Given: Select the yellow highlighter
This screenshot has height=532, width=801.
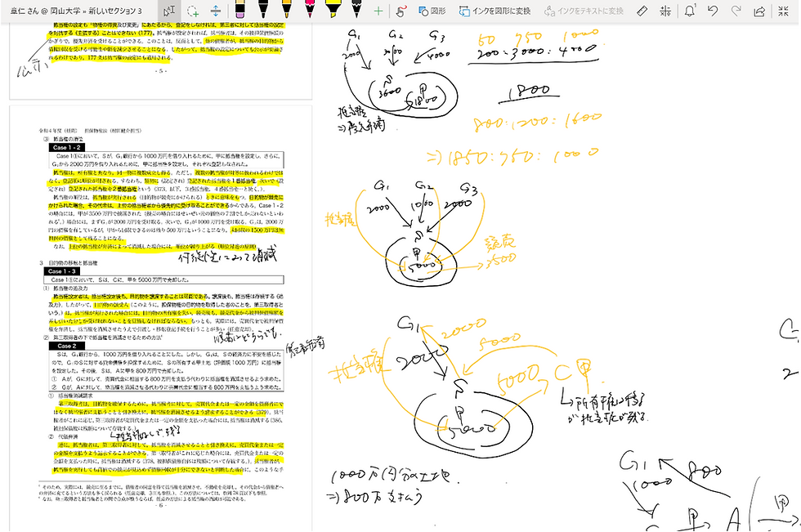Looking at the screenshot, I should [333, 10].
